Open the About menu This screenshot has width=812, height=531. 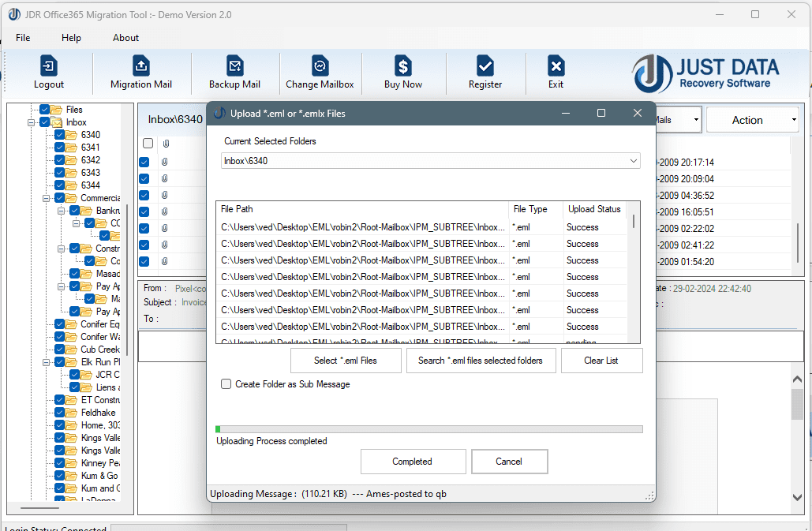pos(125,37)
